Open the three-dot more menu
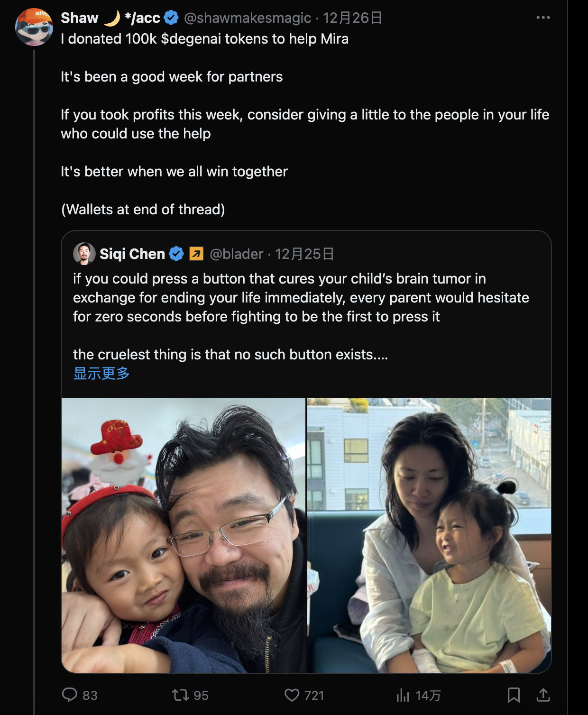This screenshot has height=715, width=588. pos(543,18)
